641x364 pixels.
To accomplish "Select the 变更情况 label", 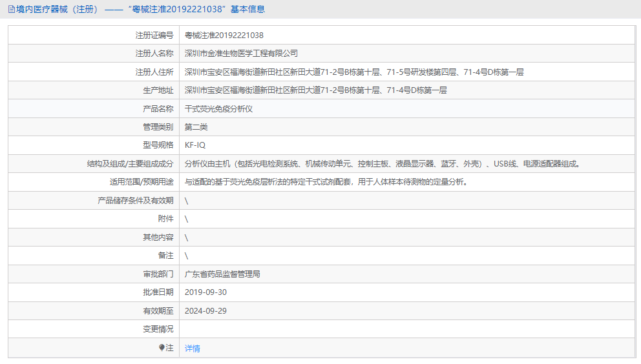I will 158,329.
